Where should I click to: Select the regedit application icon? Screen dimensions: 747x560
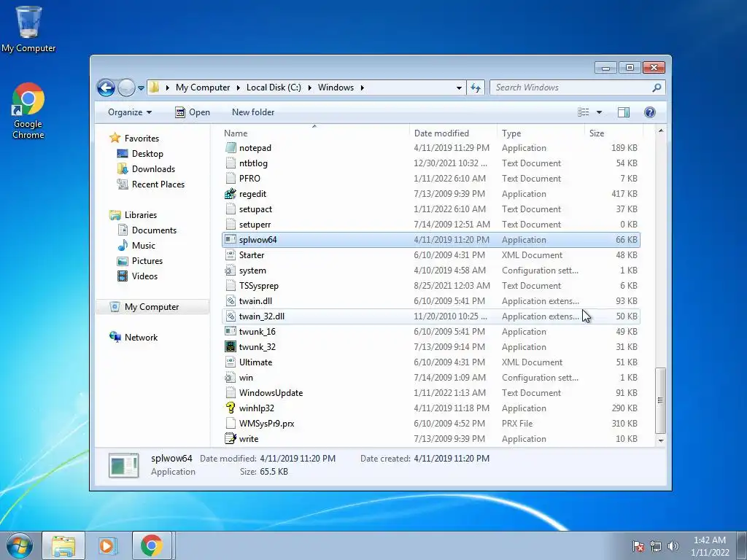[x=231, y=194]
